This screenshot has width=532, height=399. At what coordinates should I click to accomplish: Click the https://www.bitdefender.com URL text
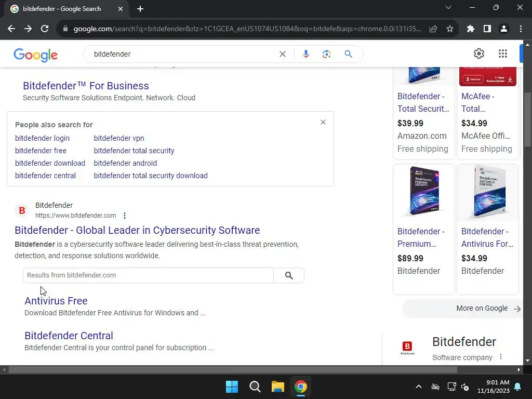pos(76,216)
